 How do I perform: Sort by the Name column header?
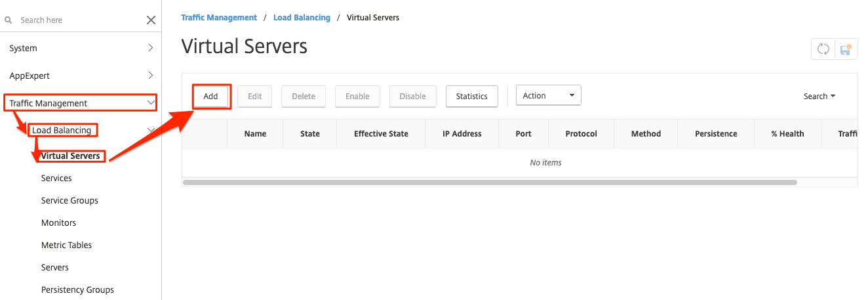pyautogui.click(x=255, y=133)
